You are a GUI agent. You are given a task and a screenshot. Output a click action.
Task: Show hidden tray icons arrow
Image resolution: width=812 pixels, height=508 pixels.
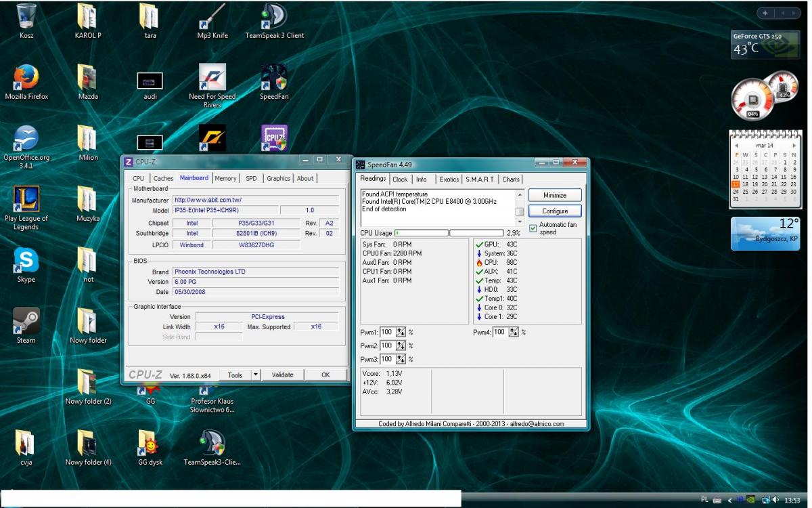coord(729,500)
